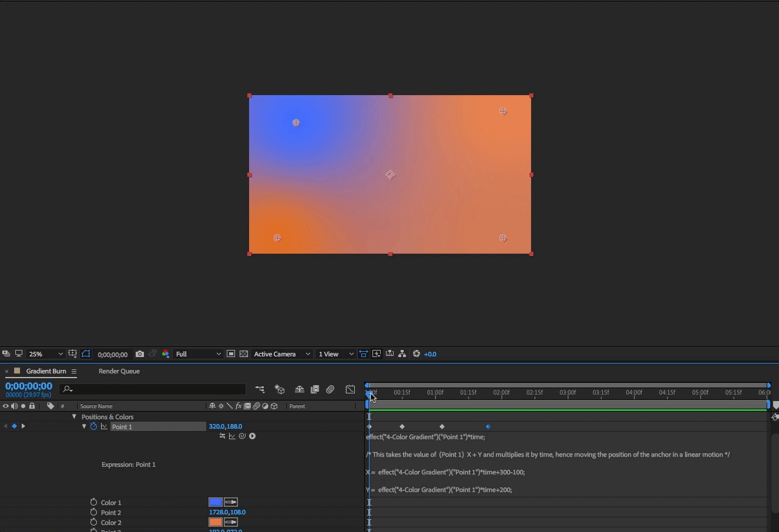
Task: Click the viewer current time 0;00;00;00
Action: (112, 354)
